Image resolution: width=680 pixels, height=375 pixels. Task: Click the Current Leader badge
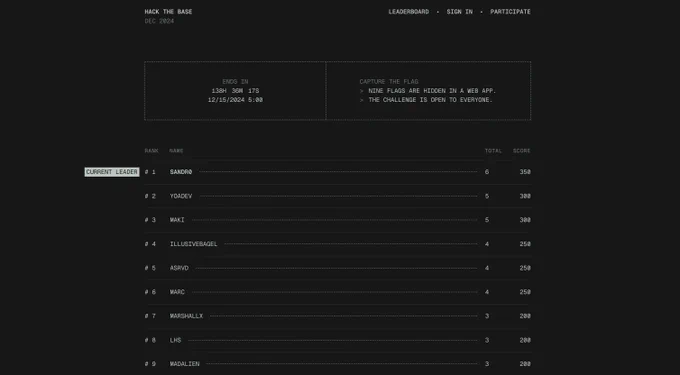click(112, 172)
